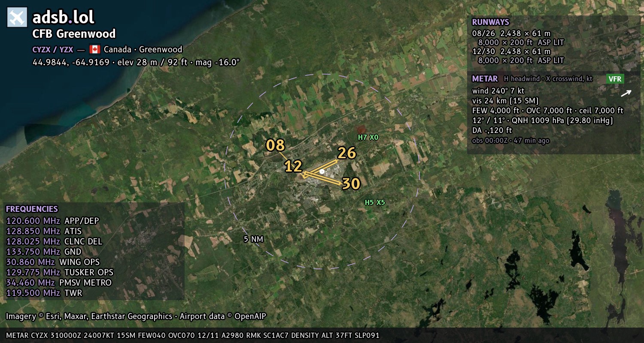Viewport: 644px width, 343px height.
Task: Click the 128.850 MHz ATIS frequency
Action: (44, 232)
